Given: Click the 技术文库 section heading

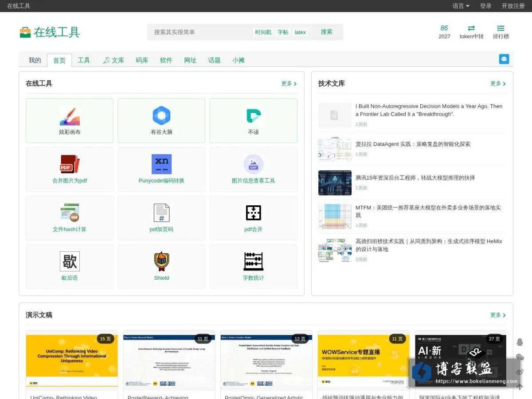Looking at the screenshot, I should tap(331, 83).
